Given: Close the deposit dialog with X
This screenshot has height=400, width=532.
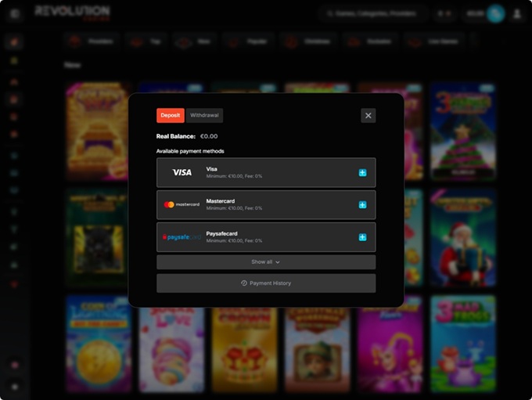Looking at the screenshot, I should pyautogui.click(x=368, y=116).
